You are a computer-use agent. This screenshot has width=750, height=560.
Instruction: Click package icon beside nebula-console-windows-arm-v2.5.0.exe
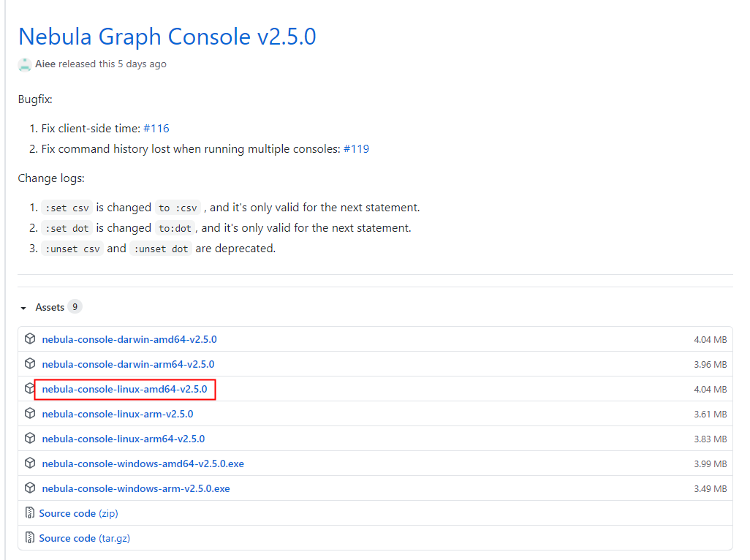click(30, 488)
